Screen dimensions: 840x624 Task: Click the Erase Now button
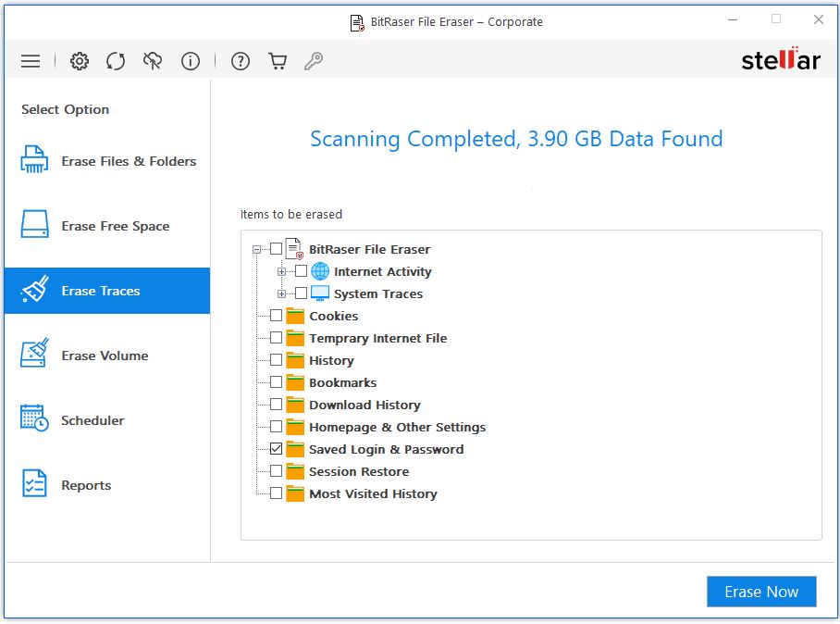click(x=761, y=592)
